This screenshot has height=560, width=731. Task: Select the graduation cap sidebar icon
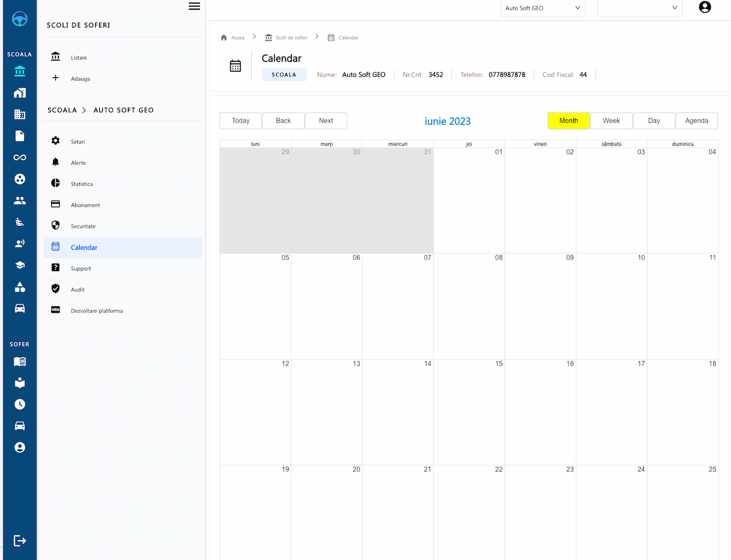click(x=19, y=265)
